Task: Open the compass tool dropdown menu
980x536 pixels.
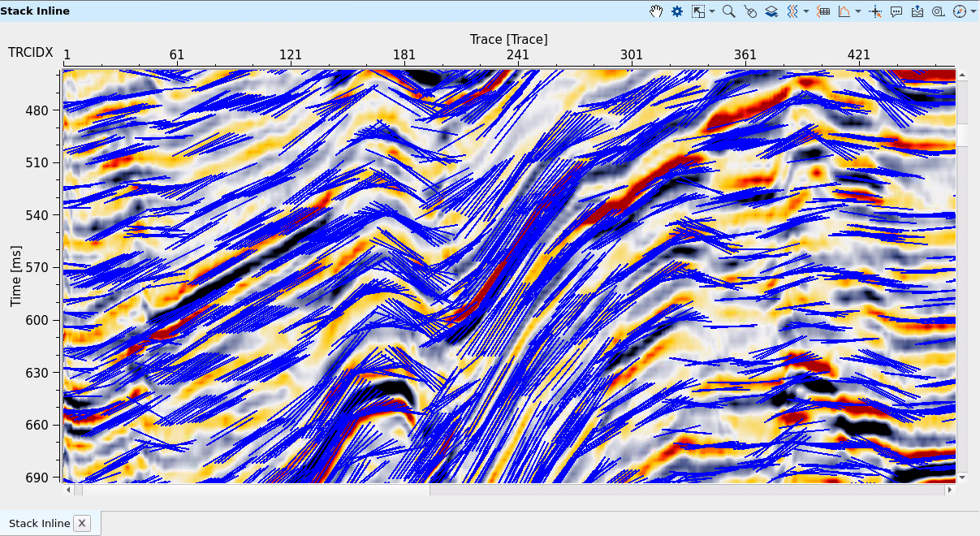Action: click(x=972, y=11)
